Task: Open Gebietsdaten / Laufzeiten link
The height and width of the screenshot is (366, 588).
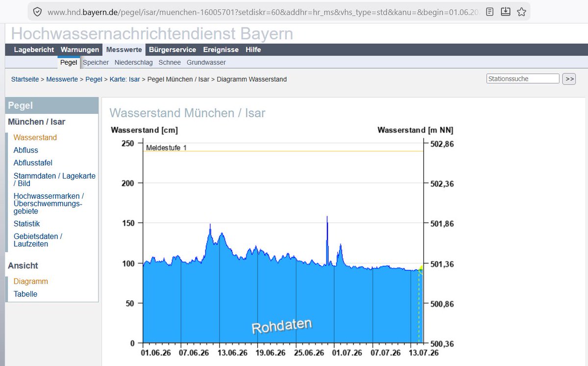Action: click(38, 240)
